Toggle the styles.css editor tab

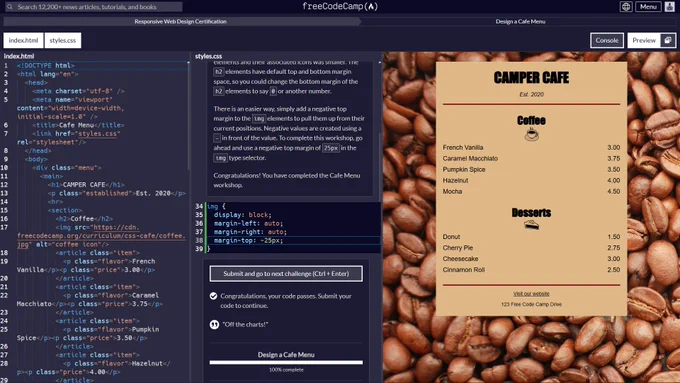coord(63,40)
